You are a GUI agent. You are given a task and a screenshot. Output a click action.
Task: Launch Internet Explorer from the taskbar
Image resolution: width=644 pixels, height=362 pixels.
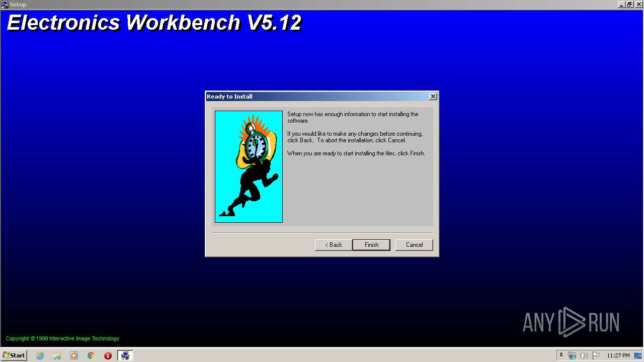40,355
